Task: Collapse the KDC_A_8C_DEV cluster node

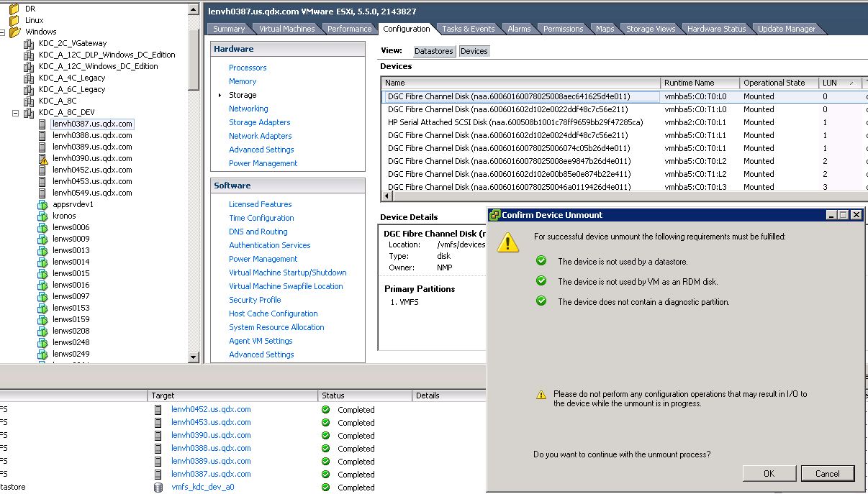Action: coord(16,113)
